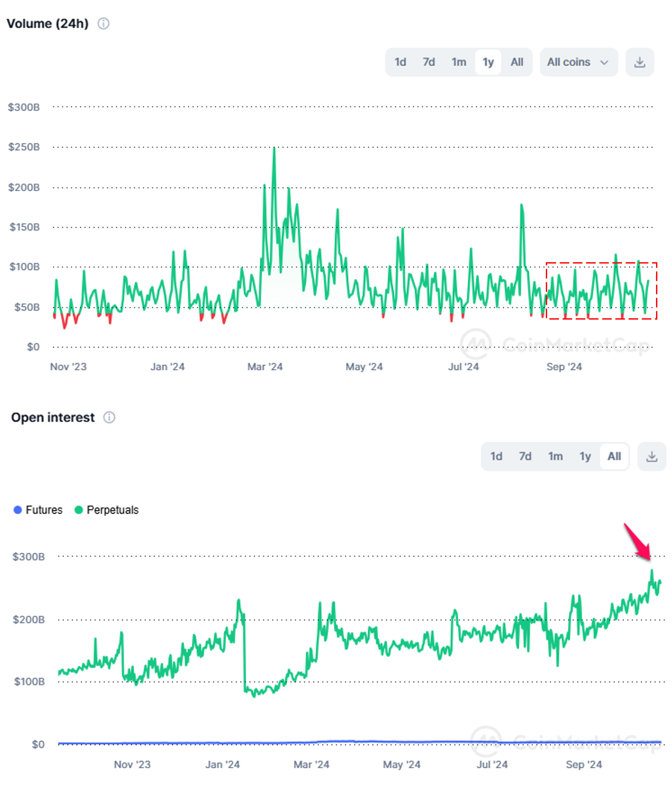Image resolution: width=672 pixels, height=789 pixels.
Task: Select 1y range for Open interest chart
Action: pyautogui.click(x=585, y=456)
